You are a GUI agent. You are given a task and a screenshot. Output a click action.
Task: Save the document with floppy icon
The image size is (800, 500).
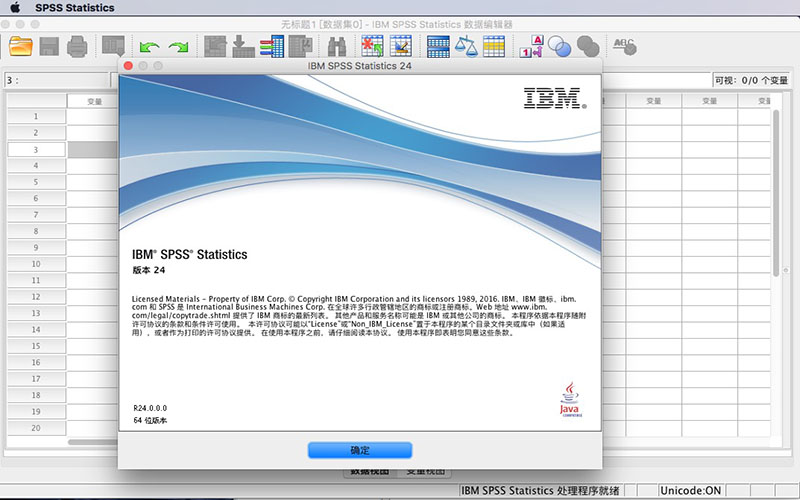pos(49,46)
